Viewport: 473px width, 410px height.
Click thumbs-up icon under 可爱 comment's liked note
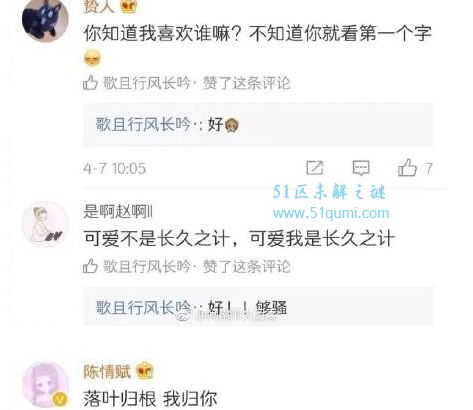pos(90,266)
